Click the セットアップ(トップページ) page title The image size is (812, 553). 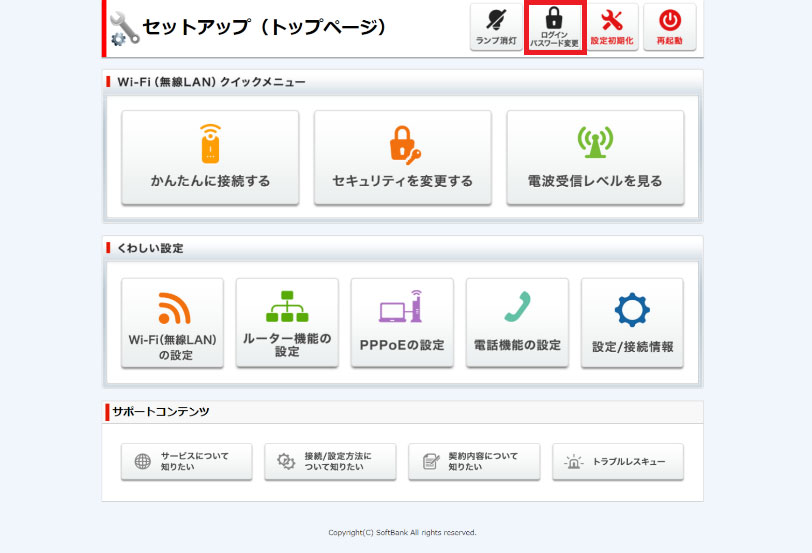[x=264, y=27]
